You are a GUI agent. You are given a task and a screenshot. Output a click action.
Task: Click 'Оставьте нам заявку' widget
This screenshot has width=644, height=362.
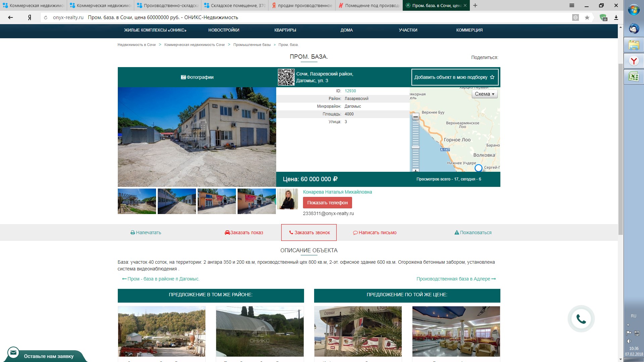tap(49, 356)
